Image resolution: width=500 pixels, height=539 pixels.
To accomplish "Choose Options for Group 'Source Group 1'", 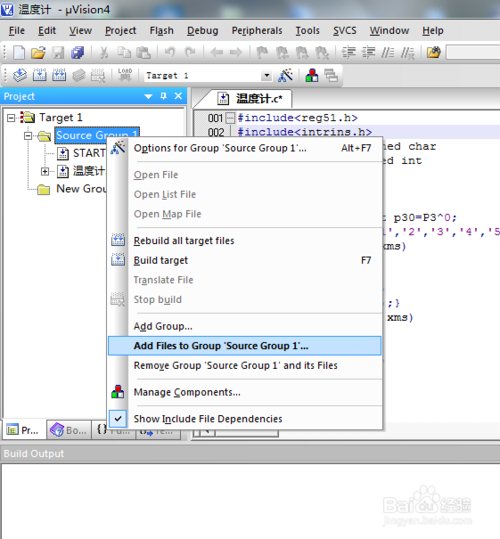I will tap(245, 148).
